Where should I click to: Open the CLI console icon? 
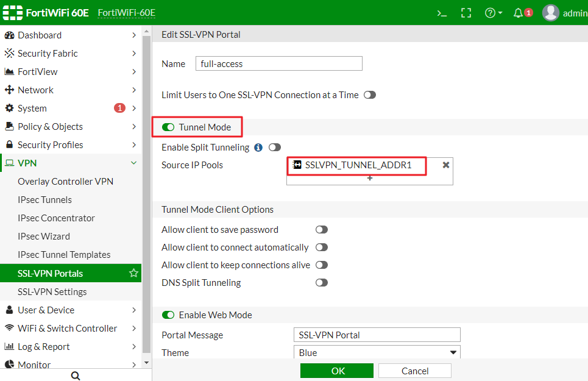pyautogui.click(x=442, y=13)
